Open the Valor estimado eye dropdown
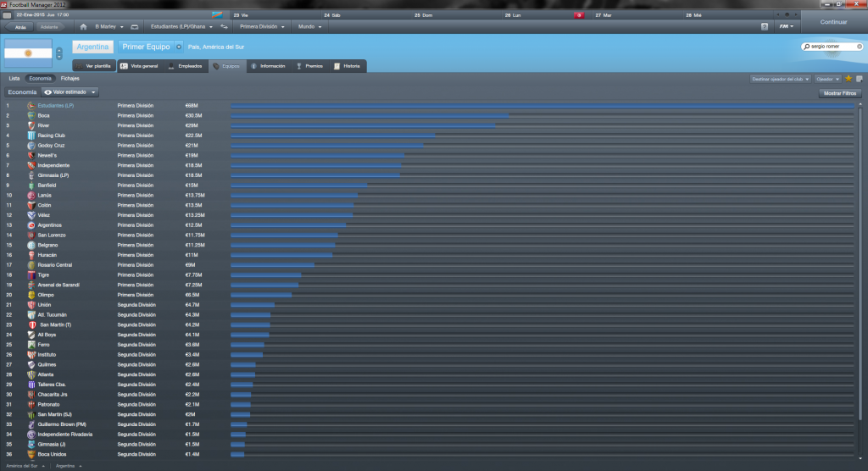Image resolution: width=868 pixels, height=471 pixels. 70,92
